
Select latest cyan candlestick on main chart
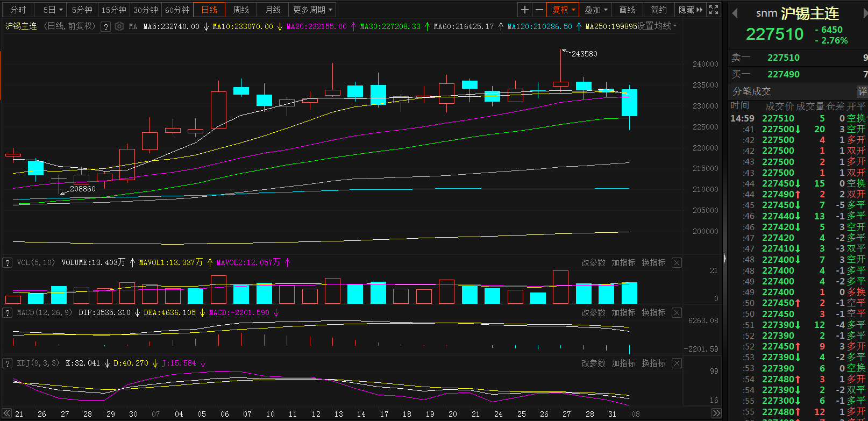[x=629, y=103]
